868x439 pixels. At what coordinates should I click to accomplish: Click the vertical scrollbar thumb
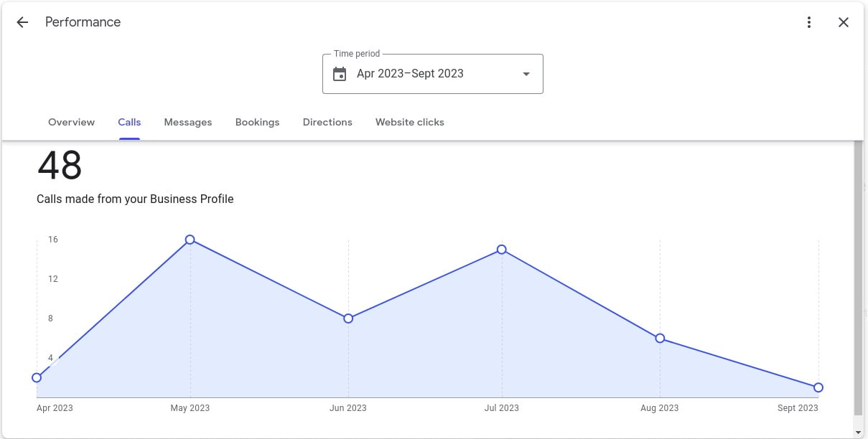pos(858,278)
